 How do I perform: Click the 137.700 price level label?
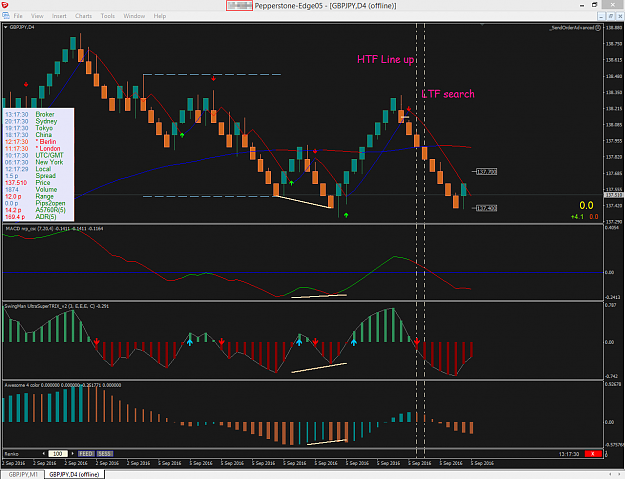point(487,172)
